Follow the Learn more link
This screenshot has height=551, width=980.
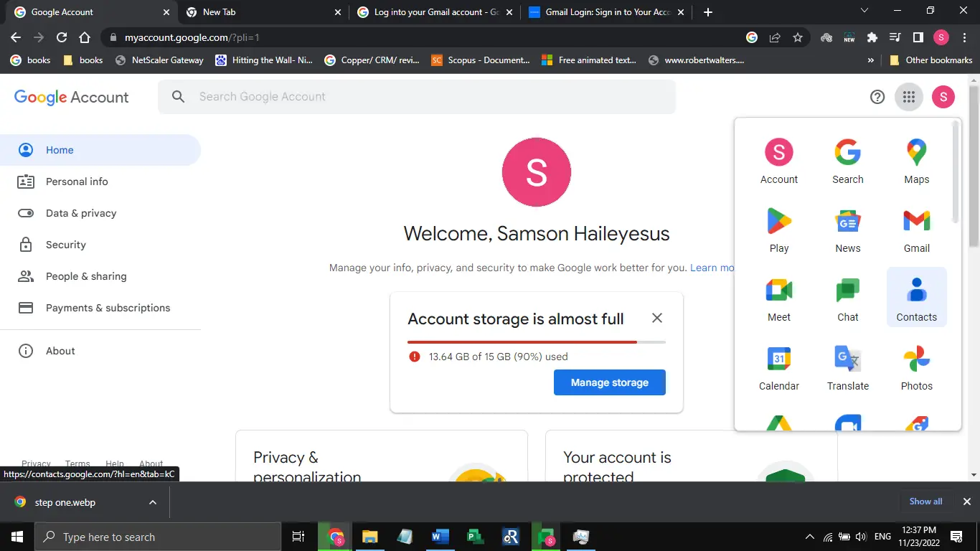click(712, 268)
